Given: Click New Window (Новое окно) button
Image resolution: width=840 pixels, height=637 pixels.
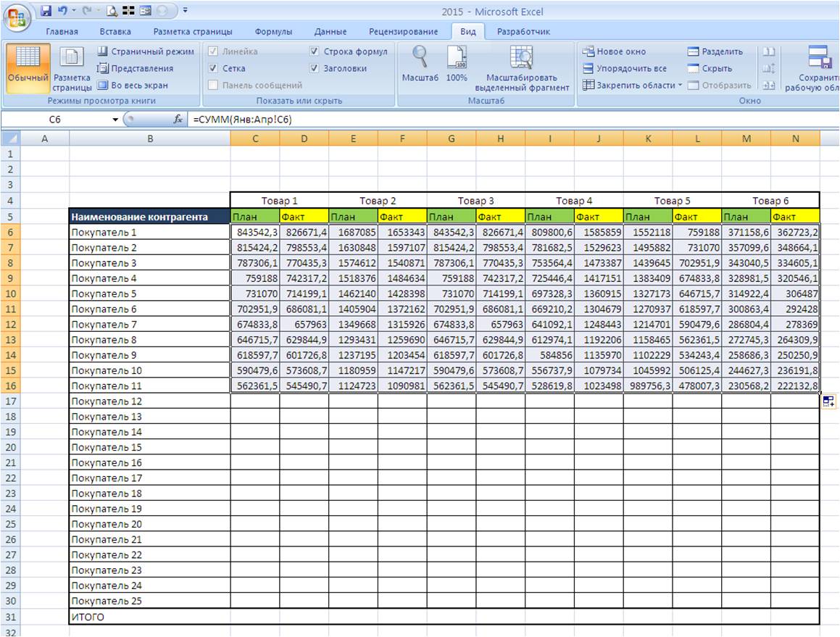Looking at the screenshot, I should (615, 52).
